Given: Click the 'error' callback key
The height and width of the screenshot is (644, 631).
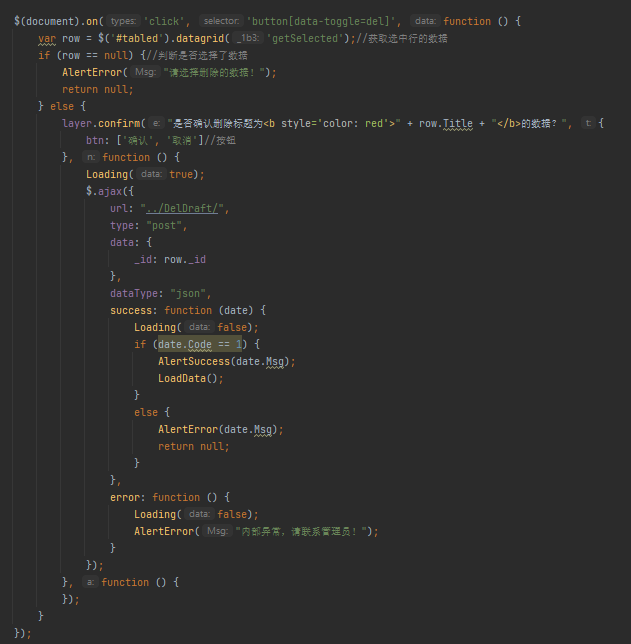Looking at the screenshot, I should coord(125,497).
